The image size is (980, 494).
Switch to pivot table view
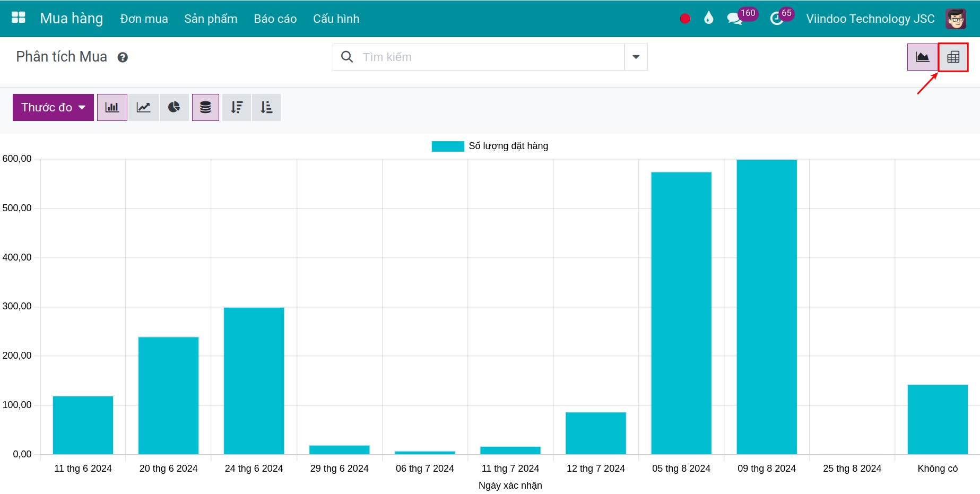[x=953, y=57]
